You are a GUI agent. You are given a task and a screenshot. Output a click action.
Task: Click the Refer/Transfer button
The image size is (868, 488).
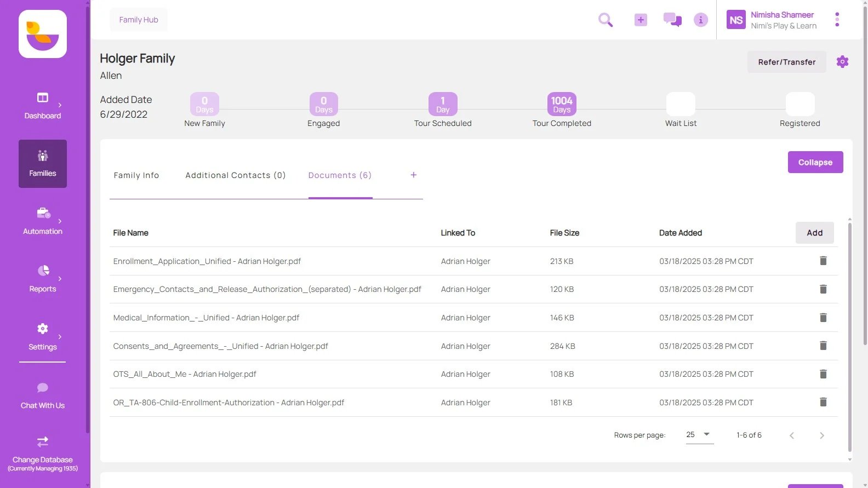coord(787,62)
